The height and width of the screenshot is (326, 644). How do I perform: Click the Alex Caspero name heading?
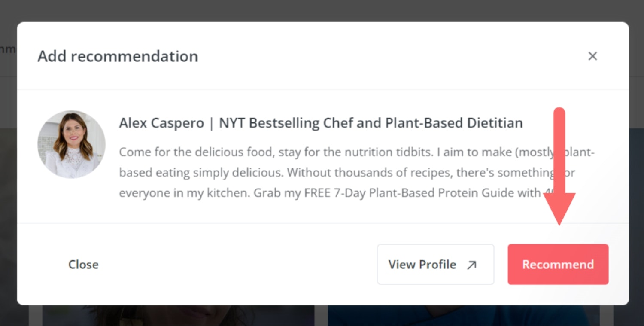tap(161, 123)
